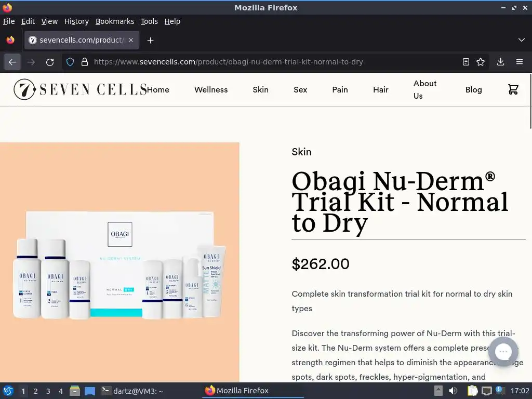Click the Seven Cells logo
This screenshot has width=532, height=399.
(80, 89)
